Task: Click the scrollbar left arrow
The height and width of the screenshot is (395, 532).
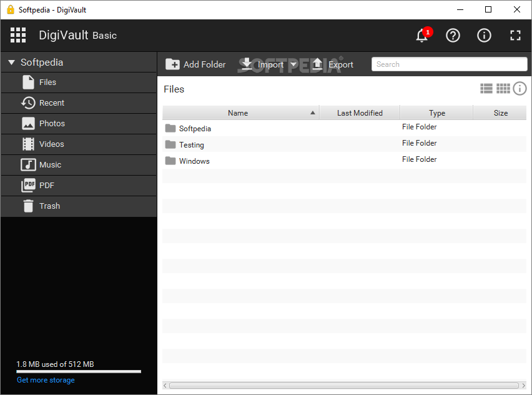Action: coord(165,386)
